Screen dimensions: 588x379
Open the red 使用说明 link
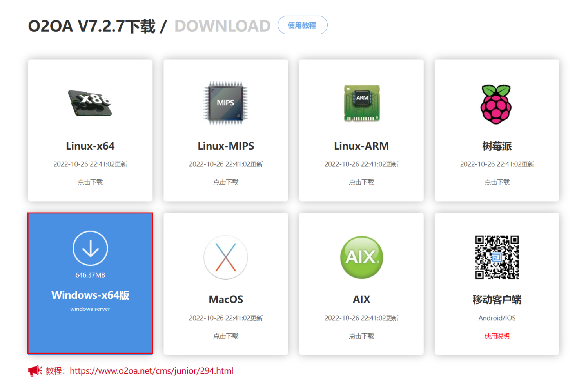[497, 336]
